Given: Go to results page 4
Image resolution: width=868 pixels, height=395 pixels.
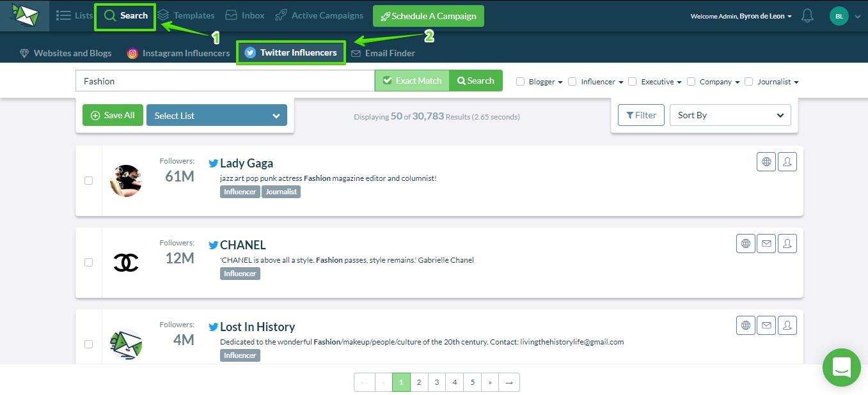Looking at the screenshot, I should 455,382.
